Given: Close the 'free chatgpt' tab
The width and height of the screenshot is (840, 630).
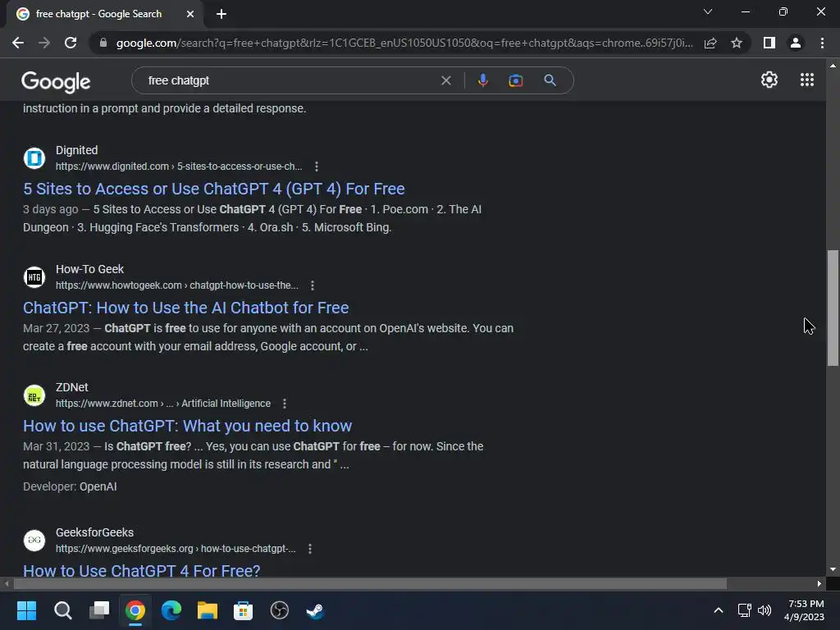Looking at the screenshot, I should click(x=190, y=14).
